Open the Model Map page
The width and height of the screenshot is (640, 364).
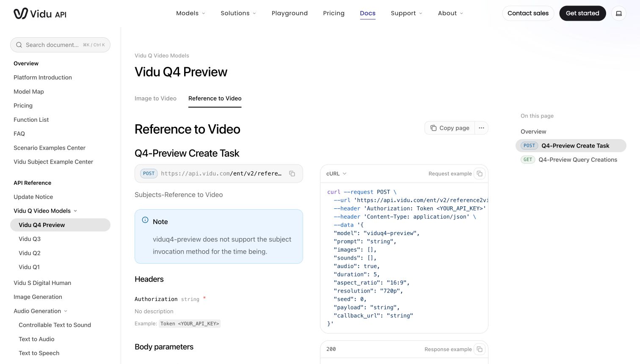point(29,92)
